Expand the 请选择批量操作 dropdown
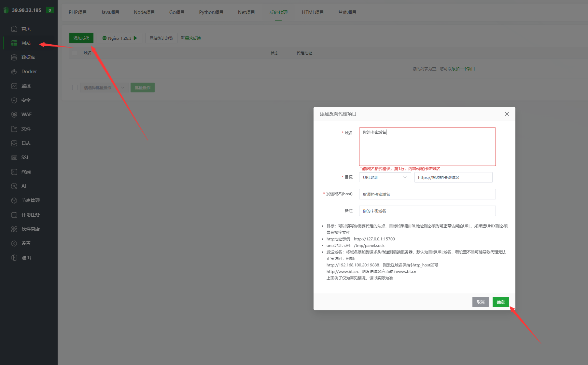Viewport: 588px width, 365px height. click(104, 88)
